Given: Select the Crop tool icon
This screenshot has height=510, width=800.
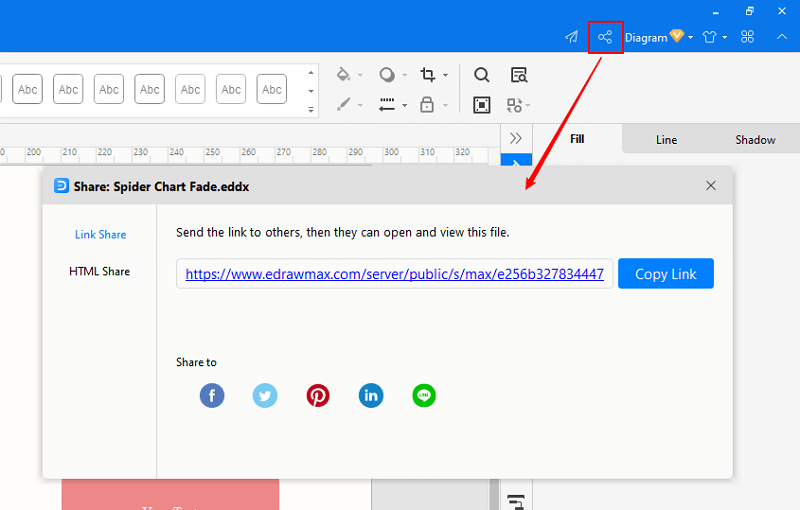Looking at the screenshot, I should tap(428, 74).
